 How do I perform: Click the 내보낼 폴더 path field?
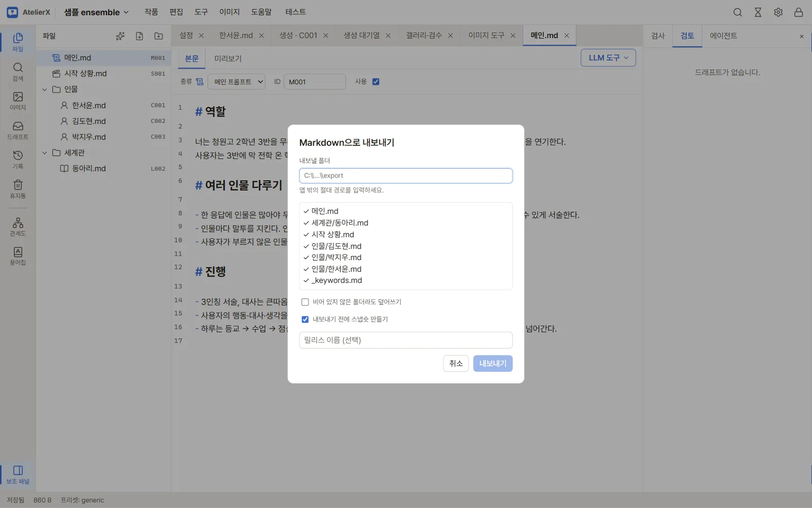(x=406, y=176)
